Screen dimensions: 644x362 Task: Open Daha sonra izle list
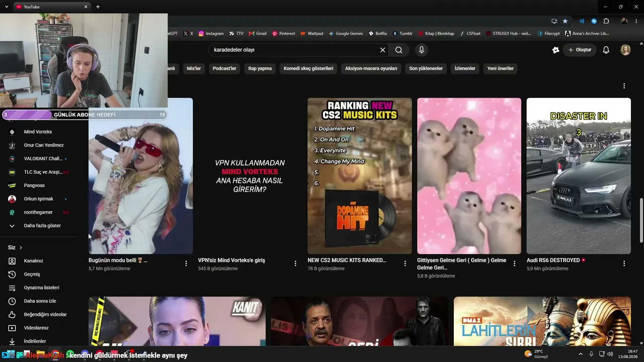coord(39,301)
